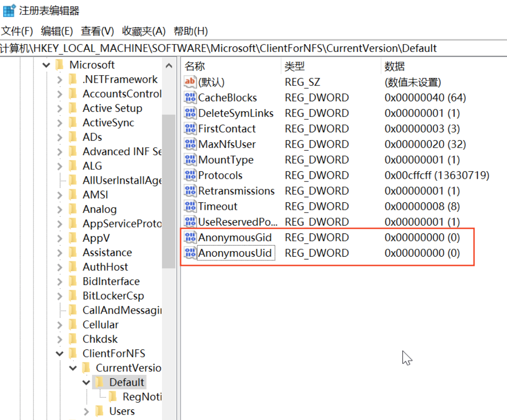
Task: Collapse the ClientForNFS key
Action: (x=59, y=354)
